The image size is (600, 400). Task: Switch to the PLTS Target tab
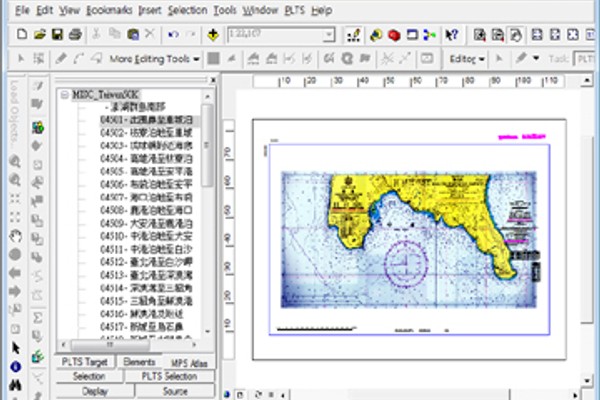click(x=85, y=362)
